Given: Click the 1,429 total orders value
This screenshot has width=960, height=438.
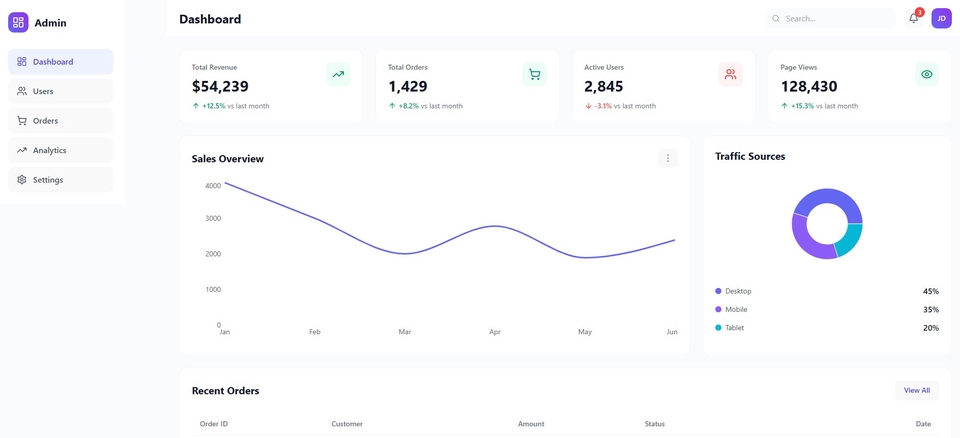Looking at the screenshot, I should tap(408, 86).
